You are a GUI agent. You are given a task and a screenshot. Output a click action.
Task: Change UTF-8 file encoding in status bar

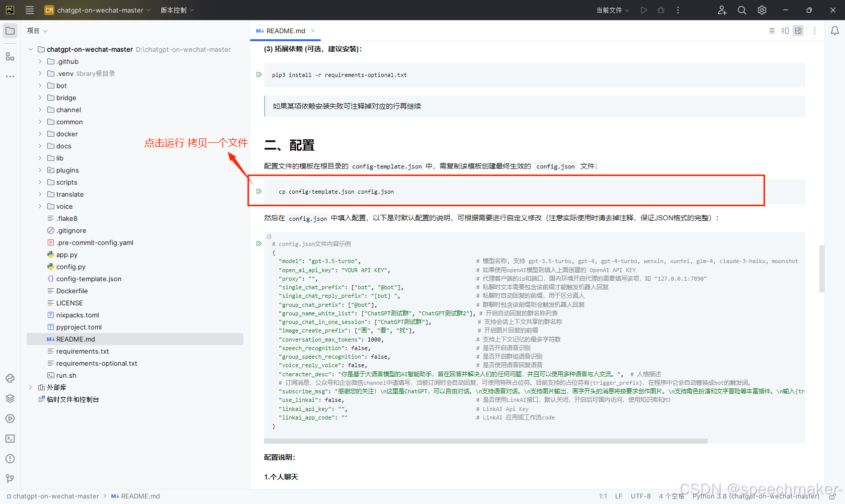tap(641, 496)
